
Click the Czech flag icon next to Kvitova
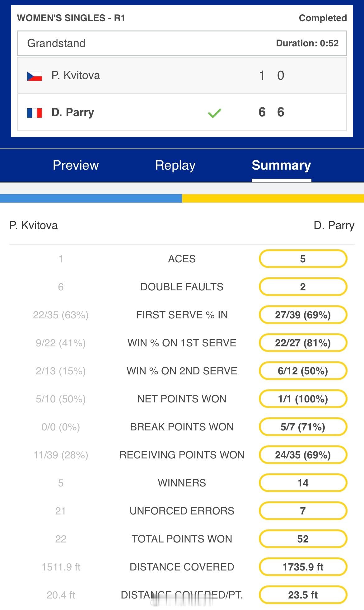click(35, 76)
